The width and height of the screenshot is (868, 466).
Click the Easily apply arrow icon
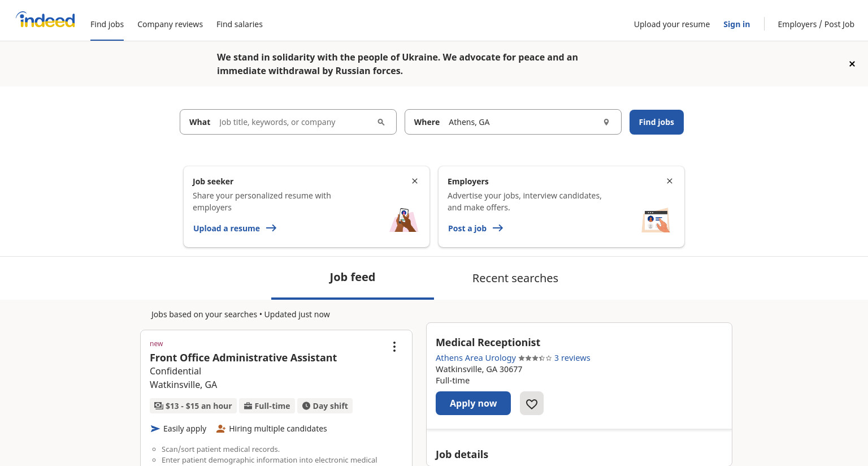(x=155, y=429)
